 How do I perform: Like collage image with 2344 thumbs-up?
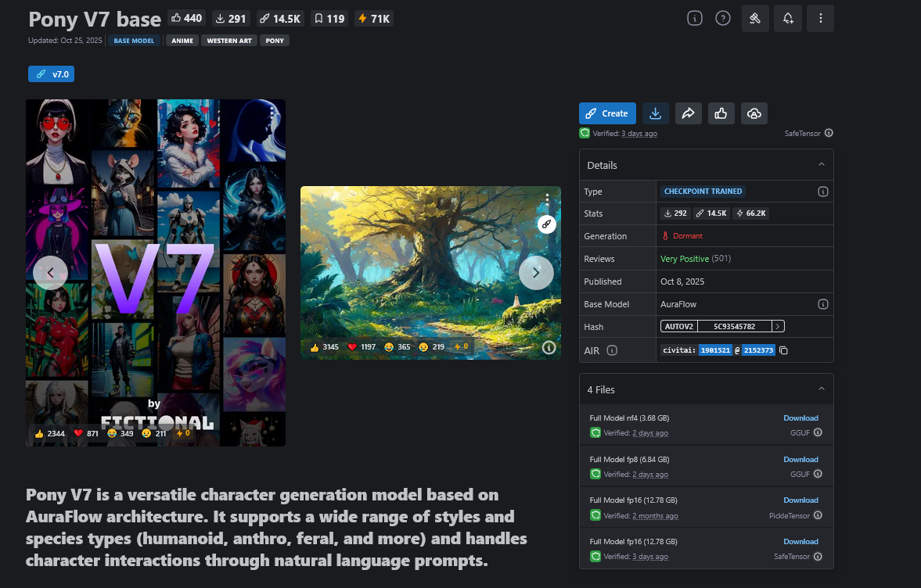49,434
